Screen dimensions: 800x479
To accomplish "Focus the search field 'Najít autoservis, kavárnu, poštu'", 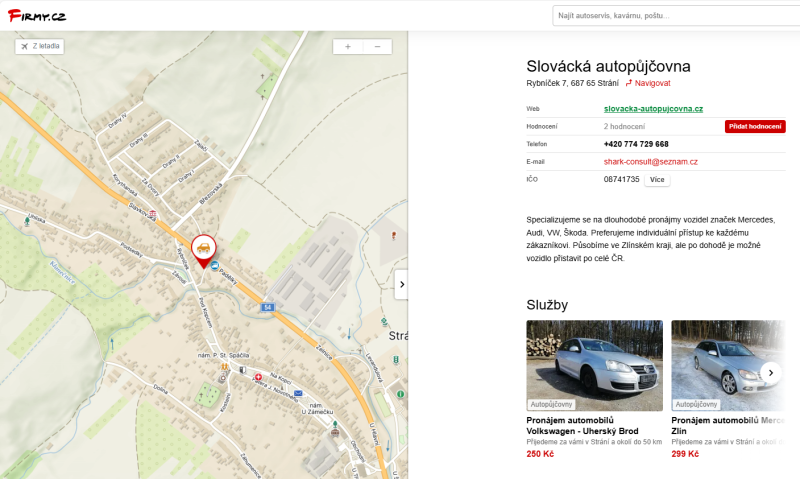I will click(676, 16).
